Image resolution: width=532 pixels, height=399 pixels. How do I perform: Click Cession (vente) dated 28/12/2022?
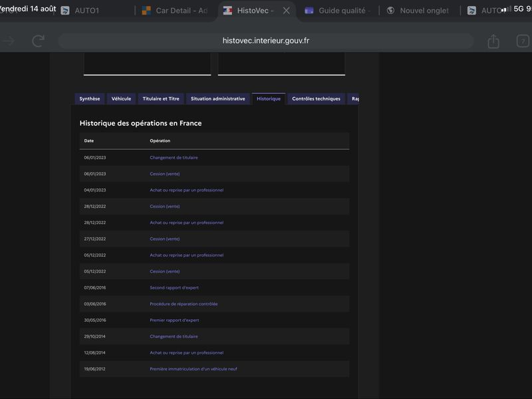pyautogui.click(x=164, y=206)
